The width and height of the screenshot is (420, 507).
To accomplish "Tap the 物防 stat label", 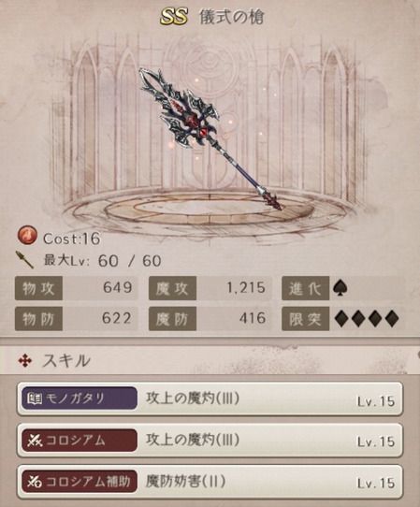I will click(38, 319).
